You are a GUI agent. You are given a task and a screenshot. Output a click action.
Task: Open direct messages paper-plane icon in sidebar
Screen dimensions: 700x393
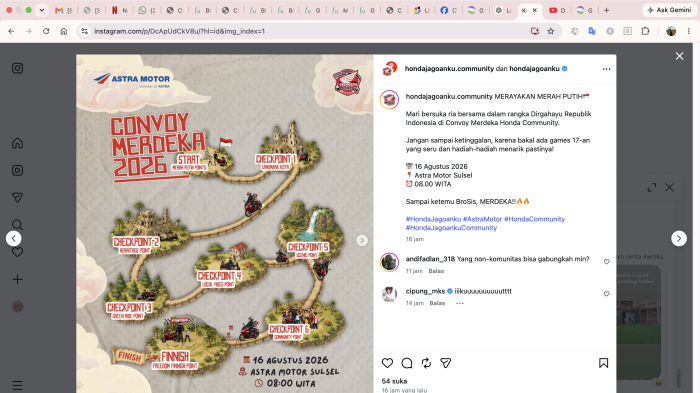pos(17,198)
